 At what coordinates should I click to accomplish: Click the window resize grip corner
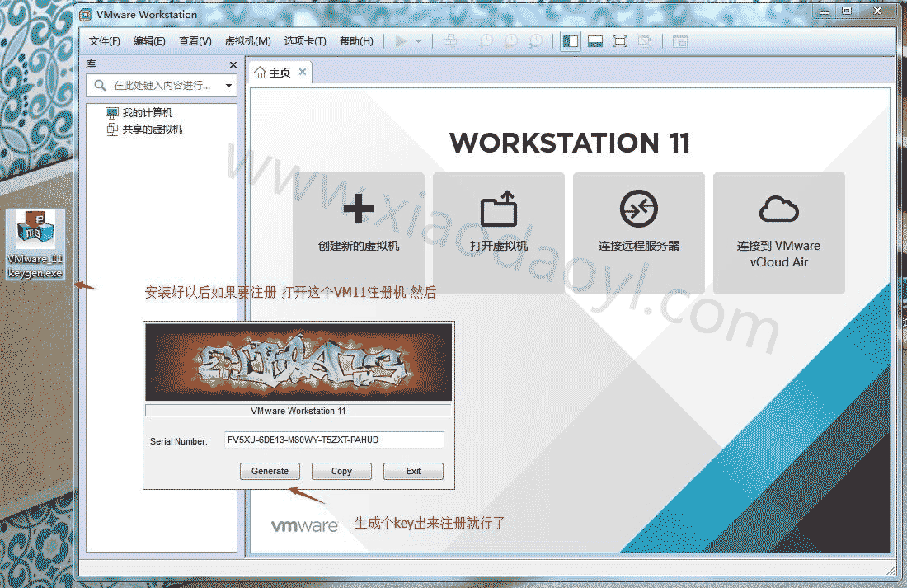click(x=891, y=571)
